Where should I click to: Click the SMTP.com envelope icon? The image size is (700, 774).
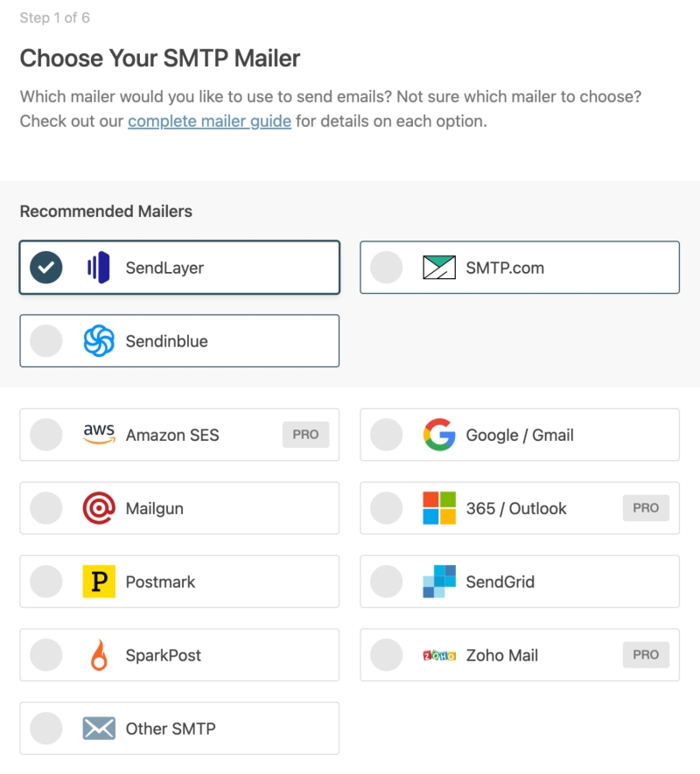click(442, 267)
